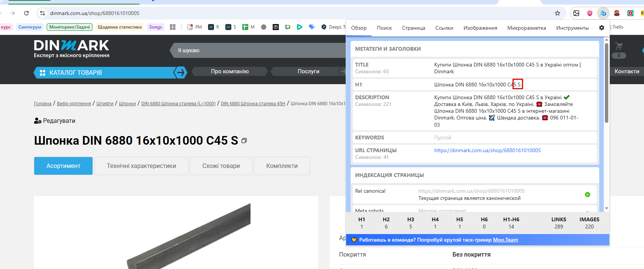The width and height of the screenshot is (644, 269).
Task: Open the Моніторинг/Задачі bookmark
Action: pos(70,27)
